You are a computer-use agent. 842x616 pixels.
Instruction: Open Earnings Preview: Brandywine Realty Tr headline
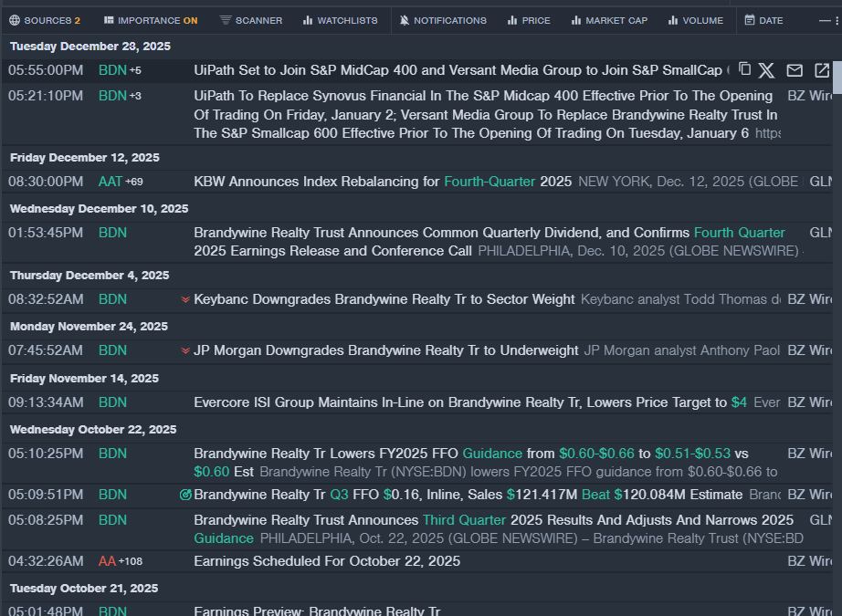[317, 611]
